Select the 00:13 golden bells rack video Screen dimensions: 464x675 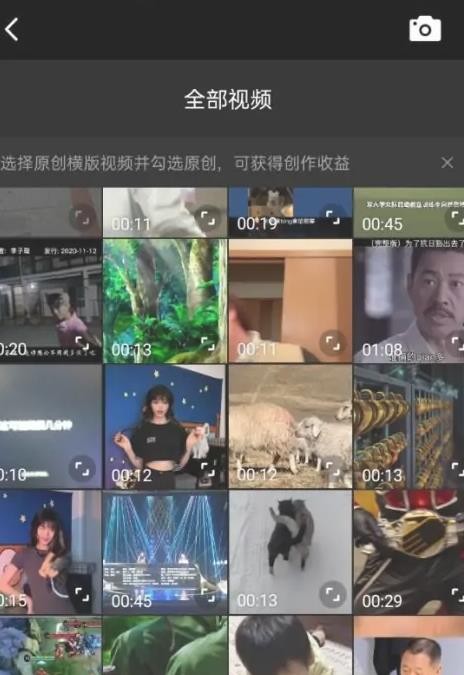(409, 427)
